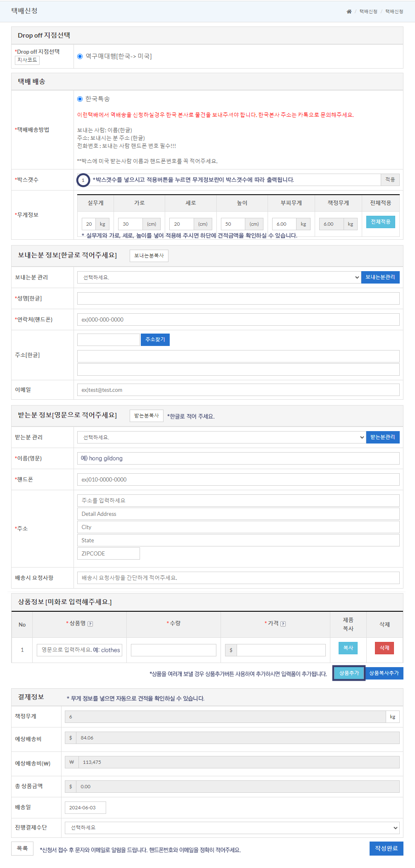415x868 pixels.
Task: Focus the 이름(영문) recipient name field
Action: (238, 458)
